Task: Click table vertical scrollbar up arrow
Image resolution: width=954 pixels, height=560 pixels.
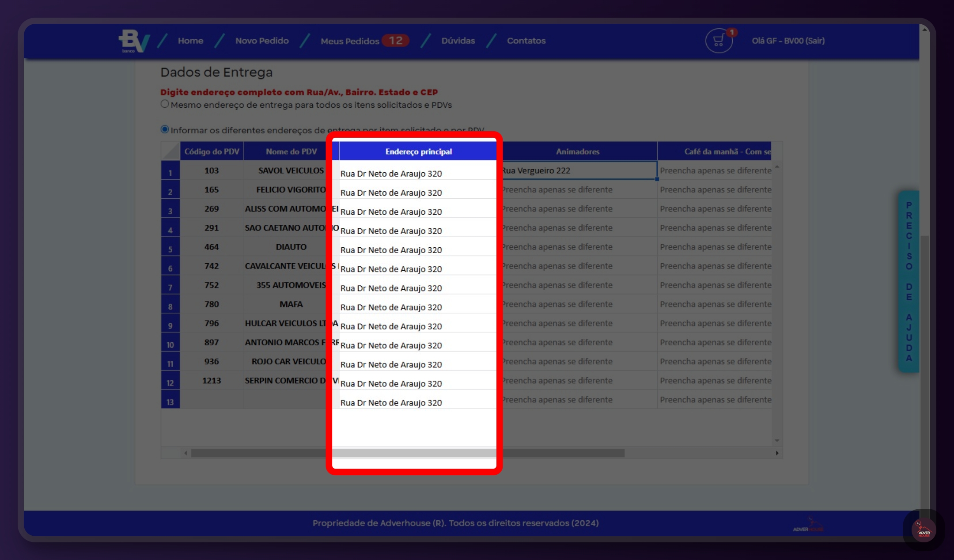Action: (x=777, y=167)
